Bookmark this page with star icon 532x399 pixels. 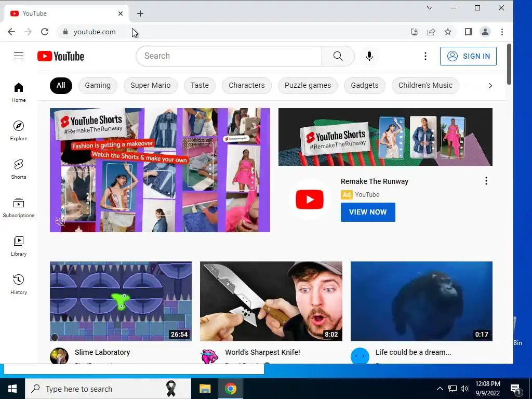pyautogui.click(x=448, y=32)
